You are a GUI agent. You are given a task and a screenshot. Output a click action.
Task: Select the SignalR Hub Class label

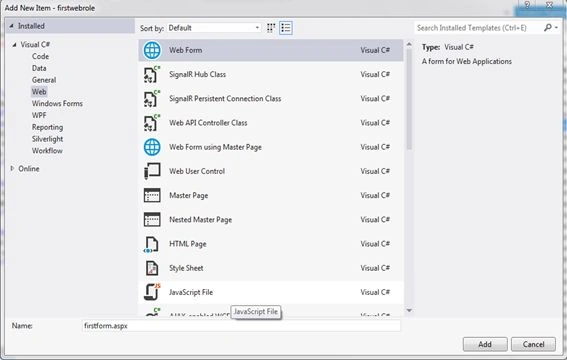pos(197,74)
